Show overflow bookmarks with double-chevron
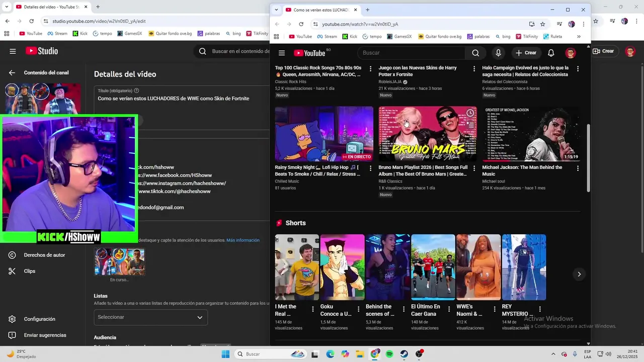644x362 pixels. 579,37
